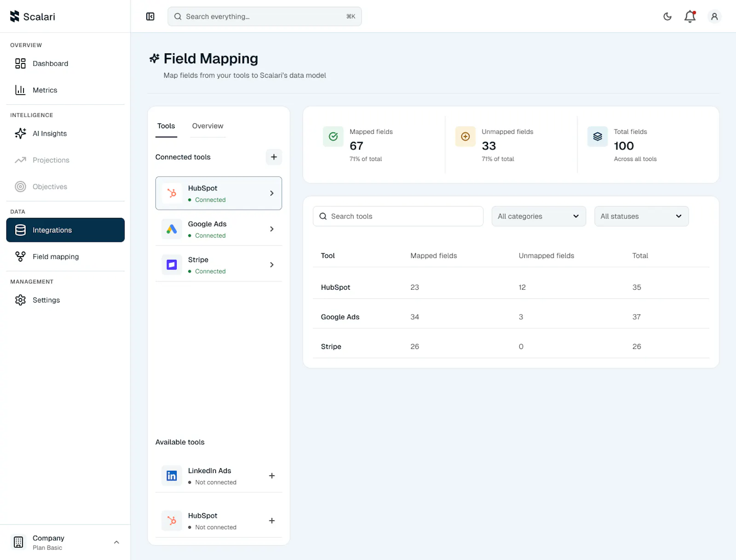
Task: Click the Mapped fields column header
Action: pos(433,256)
